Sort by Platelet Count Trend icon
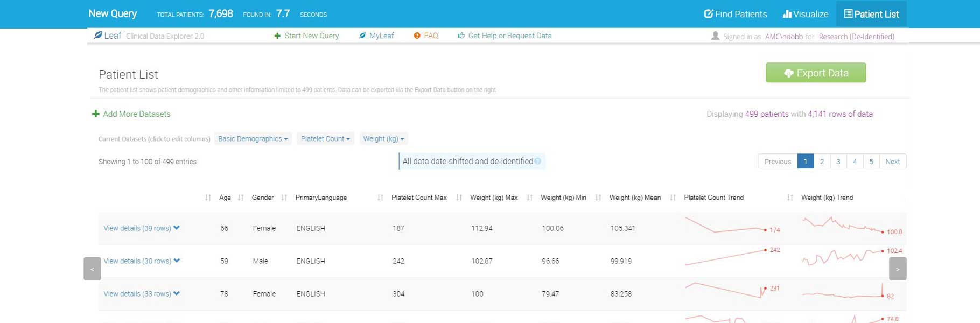This screenshot has width=980, height=323. [673, 198]
